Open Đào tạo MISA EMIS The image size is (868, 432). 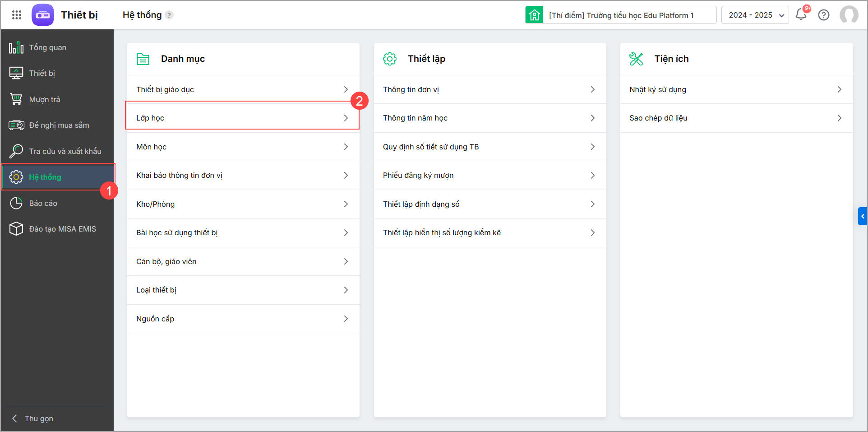tap(62, 229)
